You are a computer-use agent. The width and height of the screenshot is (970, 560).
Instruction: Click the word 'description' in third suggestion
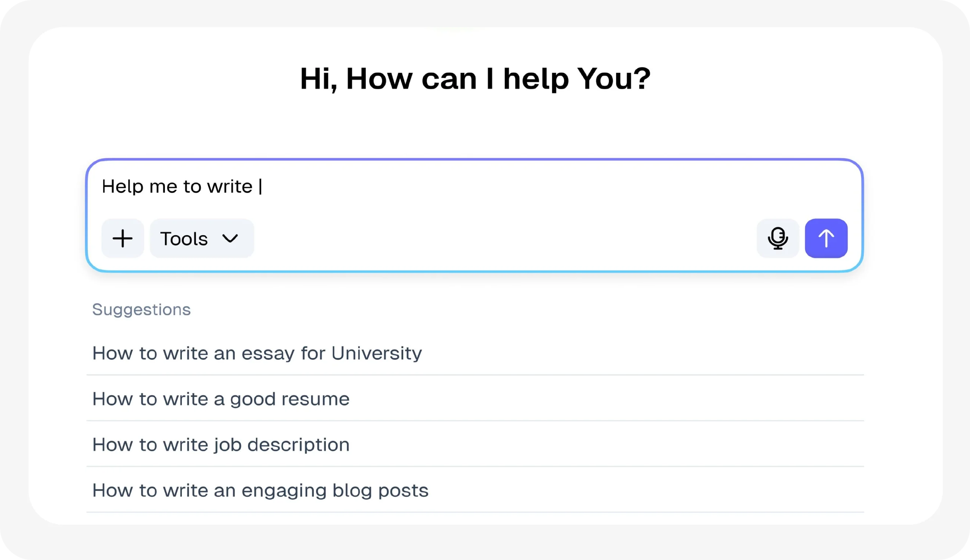click(298, 445)
